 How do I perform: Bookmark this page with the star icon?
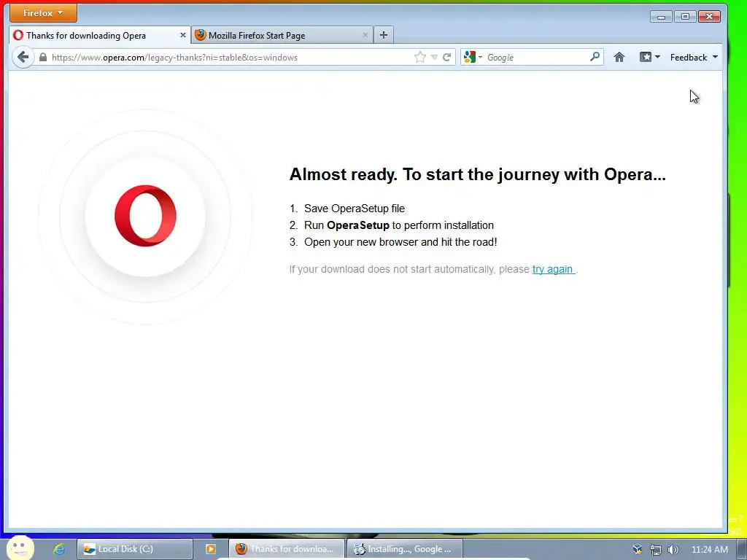coord(419,57)
